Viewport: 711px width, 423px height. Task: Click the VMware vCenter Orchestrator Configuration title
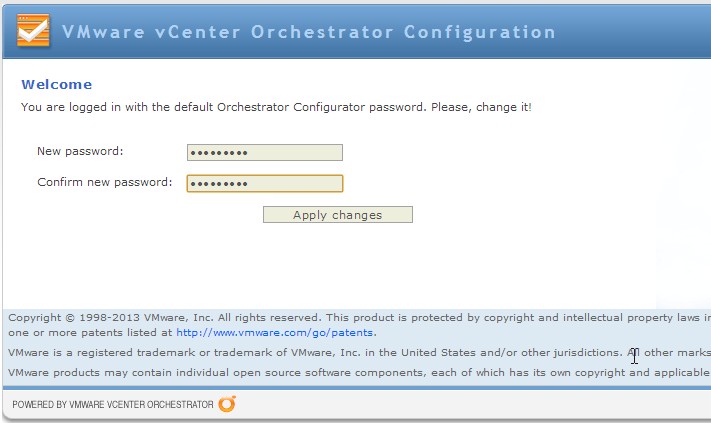coord(309,32)
